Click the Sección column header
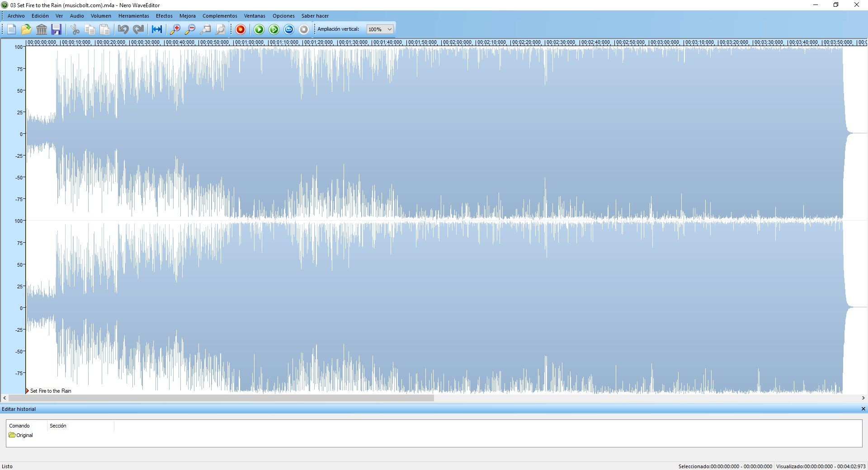The image size is (868, 470). tap(80, 426)
